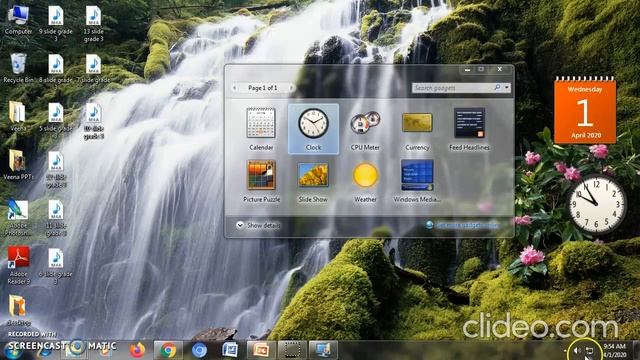Select the Clock gadget in gallery

click(313, 129)
